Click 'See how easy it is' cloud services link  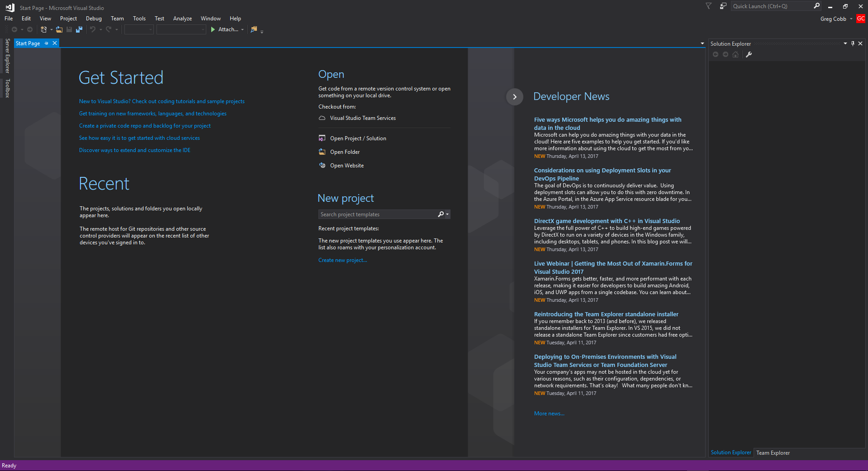click(139, 138)
